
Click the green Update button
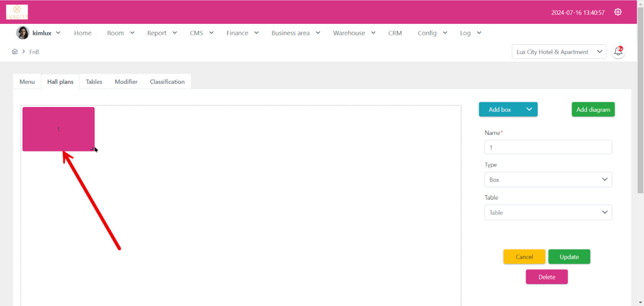569,257
